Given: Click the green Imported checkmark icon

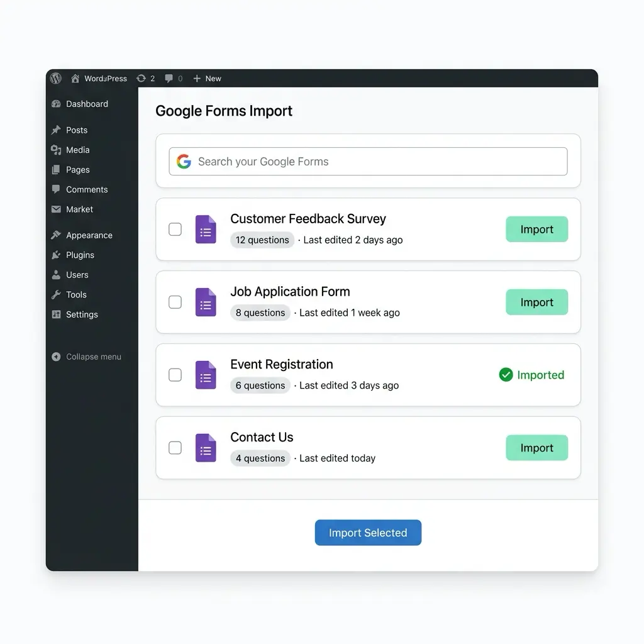Looking at the screenshot, I should (506, 375).
